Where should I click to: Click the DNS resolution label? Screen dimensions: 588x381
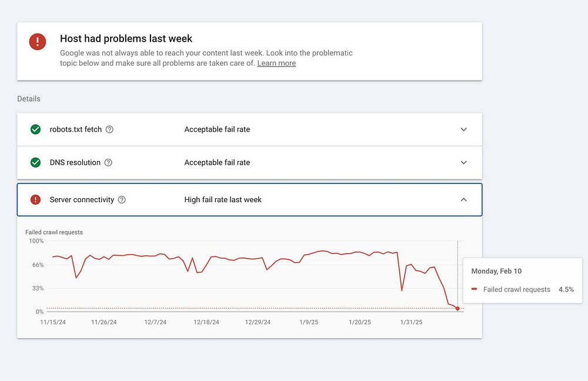pos(75,162)
